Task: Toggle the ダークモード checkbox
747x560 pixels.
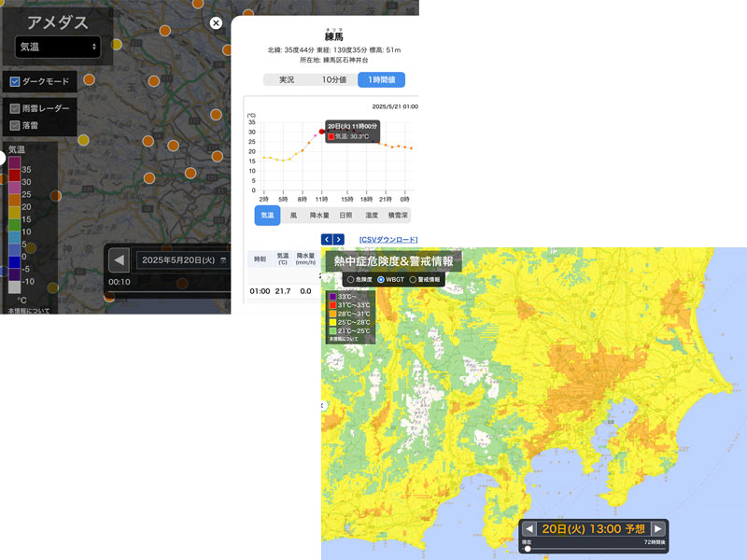Action: coord(15,81)
